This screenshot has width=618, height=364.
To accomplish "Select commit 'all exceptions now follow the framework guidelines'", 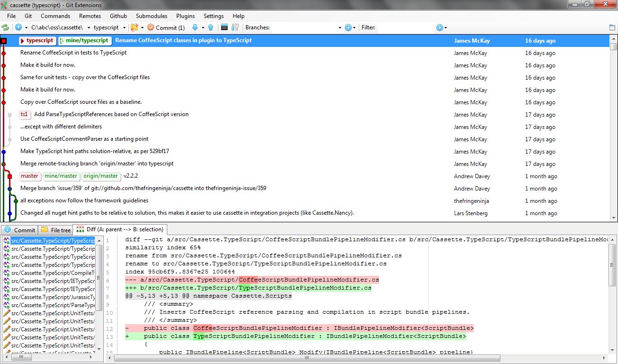I will pyautogui.click(x=84, y=200).
